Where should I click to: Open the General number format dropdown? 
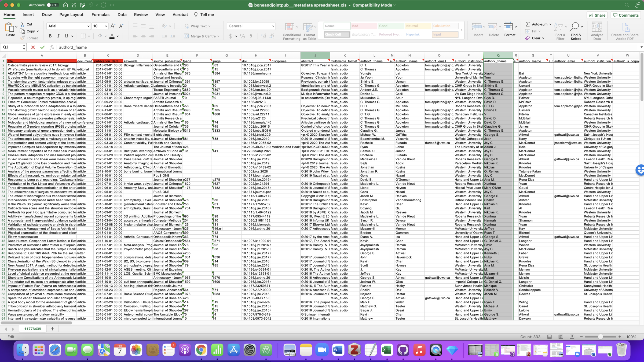273,26
